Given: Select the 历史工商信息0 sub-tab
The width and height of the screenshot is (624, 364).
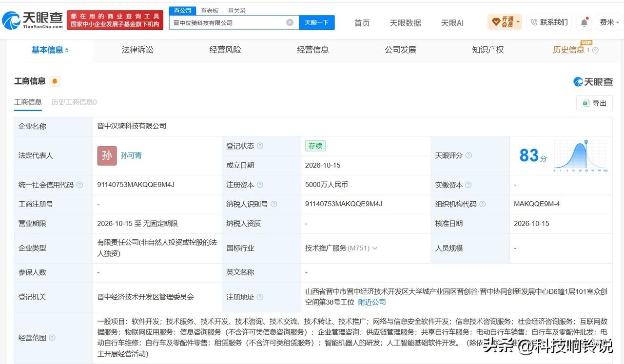Looking at the screenshot, I should pos(74,102).
